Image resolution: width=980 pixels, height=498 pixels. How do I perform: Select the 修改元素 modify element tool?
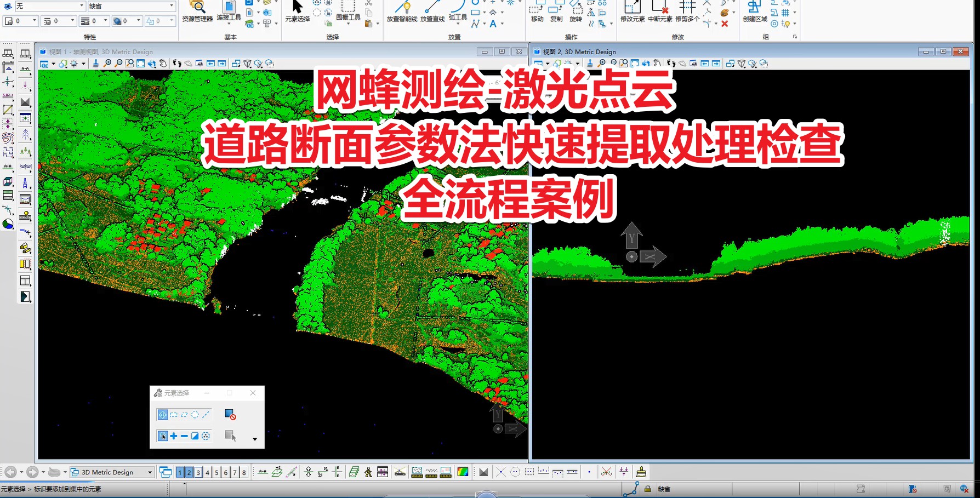pyautogui.click(x=633, y=12)
